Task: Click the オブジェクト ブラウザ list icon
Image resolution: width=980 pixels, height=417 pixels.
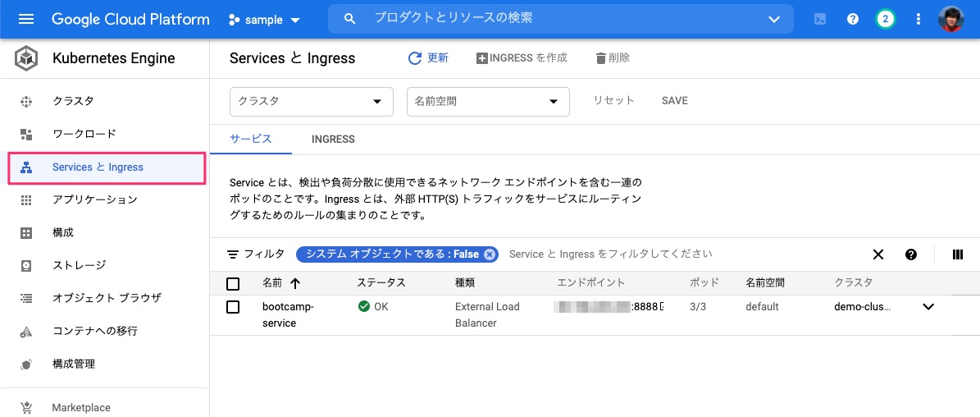Action: click(25, 298)
